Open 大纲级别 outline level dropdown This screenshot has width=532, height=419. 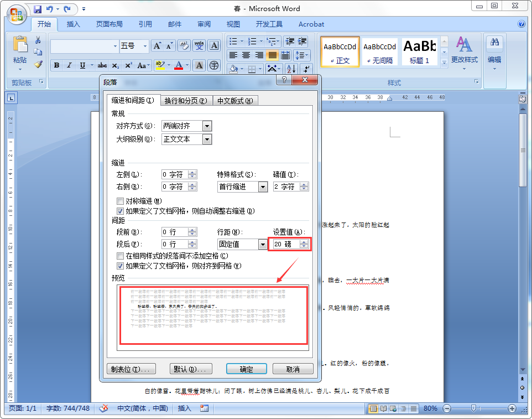click(x=207, y=139)
